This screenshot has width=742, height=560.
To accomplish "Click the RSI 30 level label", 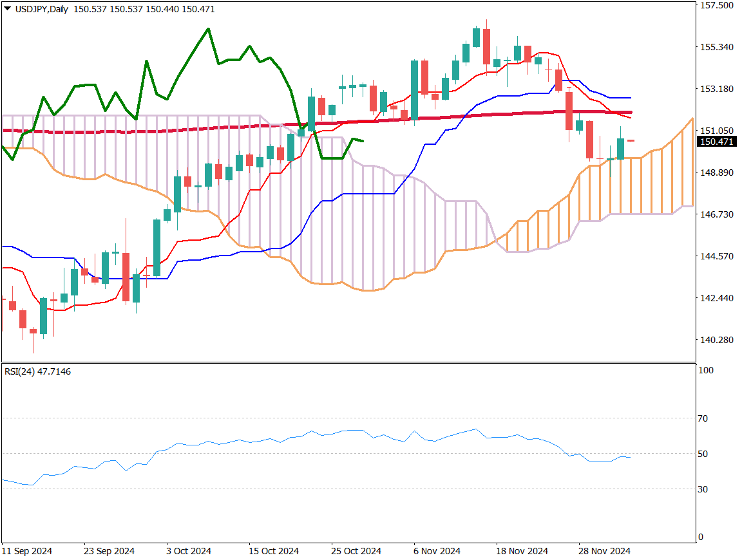I will 703,489.
